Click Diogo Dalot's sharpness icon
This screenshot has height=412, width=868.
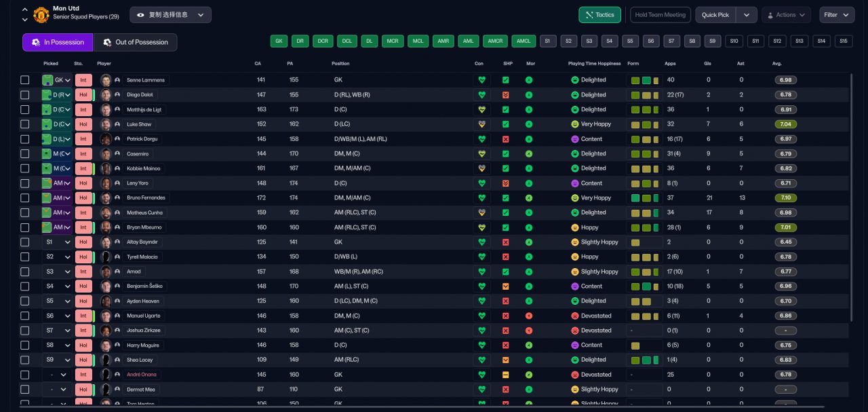[x=505, y=95]
